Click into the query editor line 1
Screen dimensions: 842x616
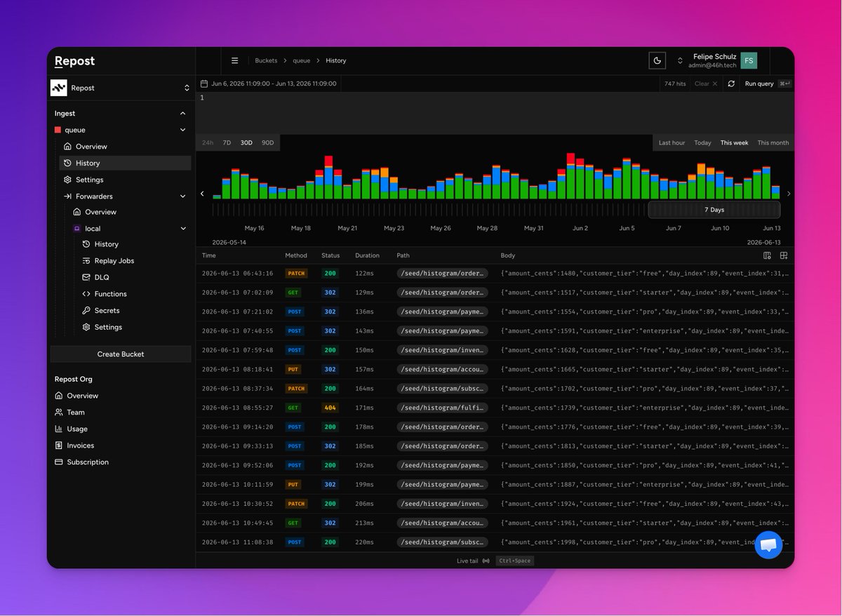pos(495,98)
